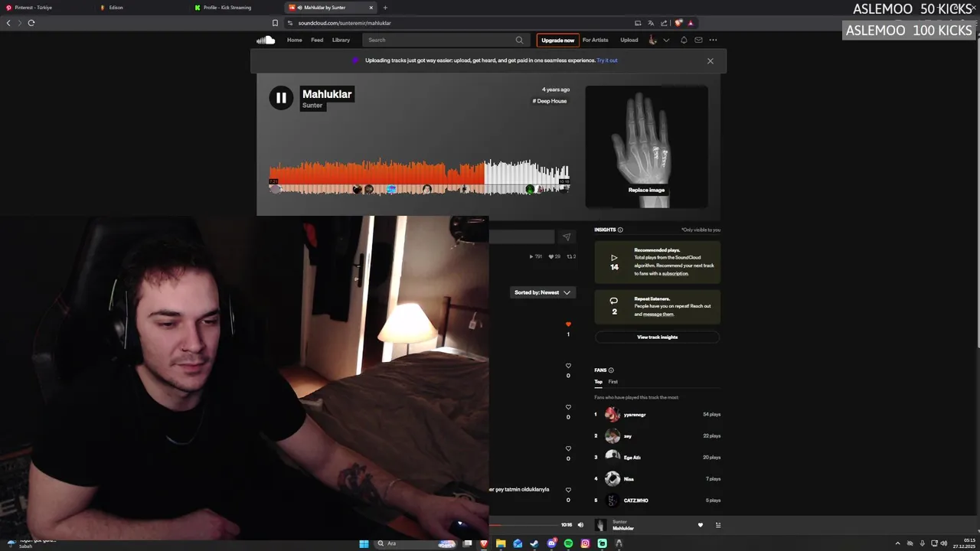Select the Top fans tab
The image size is (980, 551).
[x=599, y=382]
